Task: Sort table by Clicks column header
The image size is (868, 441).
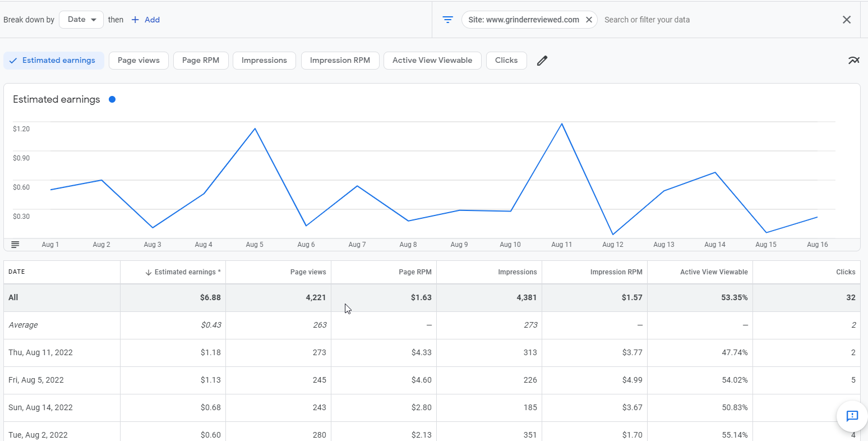Action: coord(846,272)
